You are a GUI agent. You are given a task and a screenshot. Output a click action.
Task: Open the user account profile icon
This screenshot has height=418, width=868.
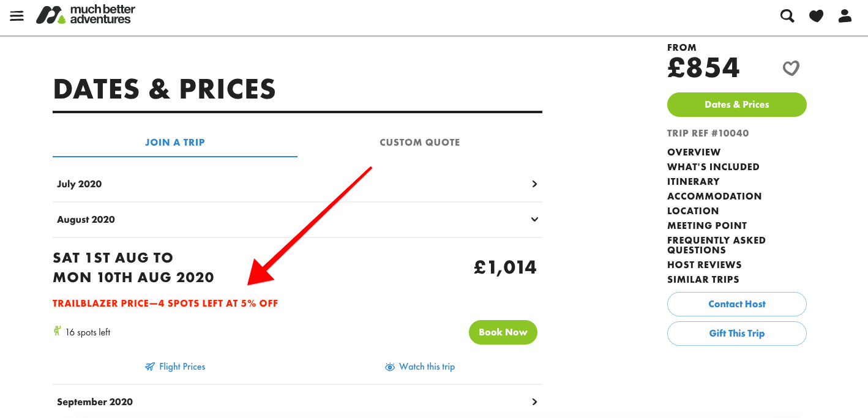click(x=845, y=16)
